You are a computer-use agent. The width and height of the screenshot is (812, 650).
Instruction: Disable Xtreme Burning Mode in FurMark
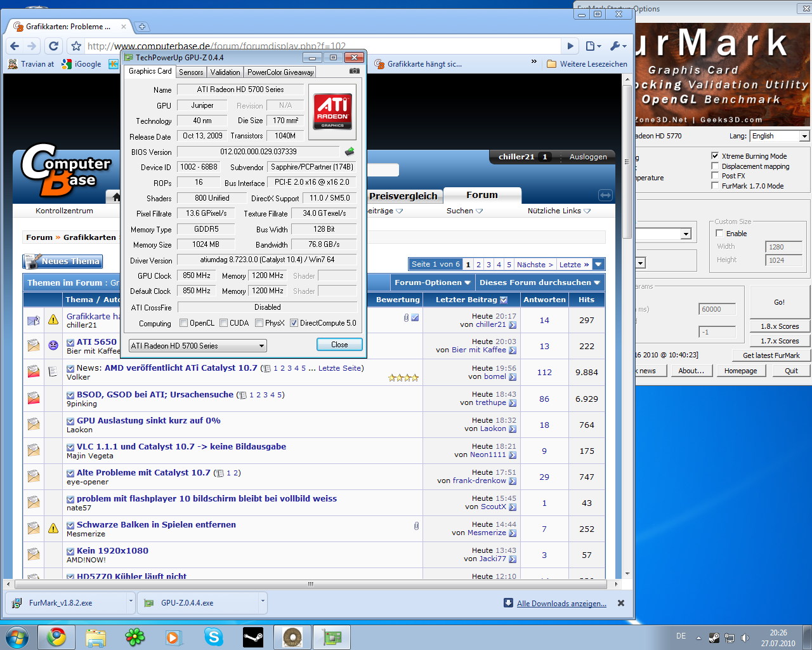[x=715, y=156]
